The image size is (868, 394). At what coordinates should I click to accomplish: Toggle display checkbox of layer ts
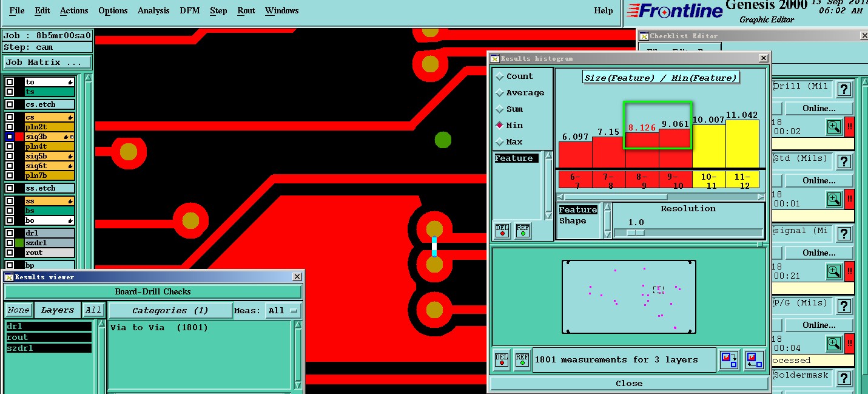coord(10,92)
